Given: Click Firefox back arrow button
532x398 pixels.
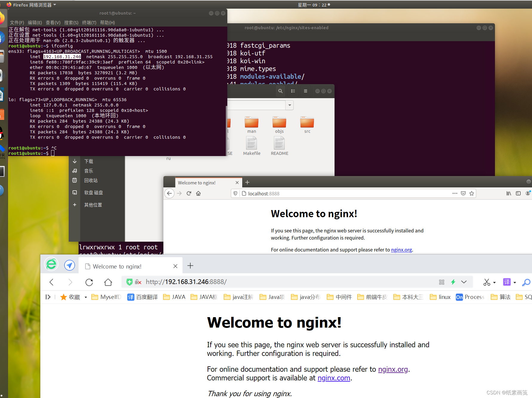Looking at the screenshot, I should [169, 193].
